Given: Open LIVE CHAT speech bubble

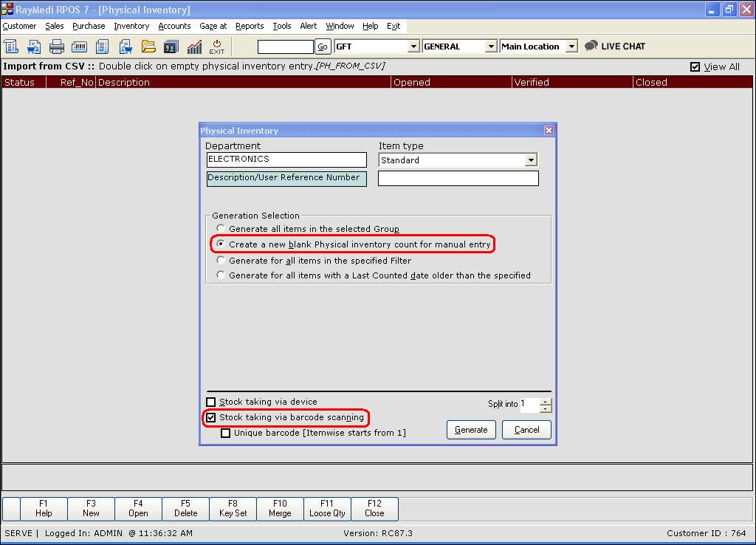Looking at the screenshot, I should [x=615, y=47].
